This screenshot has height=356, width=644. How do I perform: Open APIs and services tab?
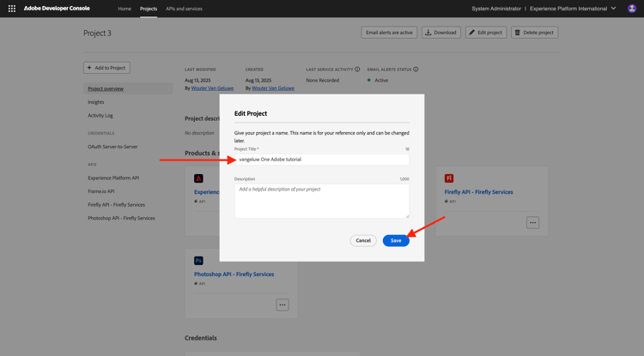[x=184, y=9]
